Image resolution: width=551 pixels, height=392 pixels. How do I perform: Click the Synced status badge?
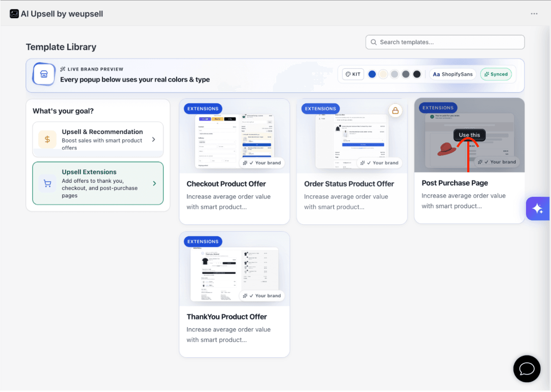pos(496,74)
